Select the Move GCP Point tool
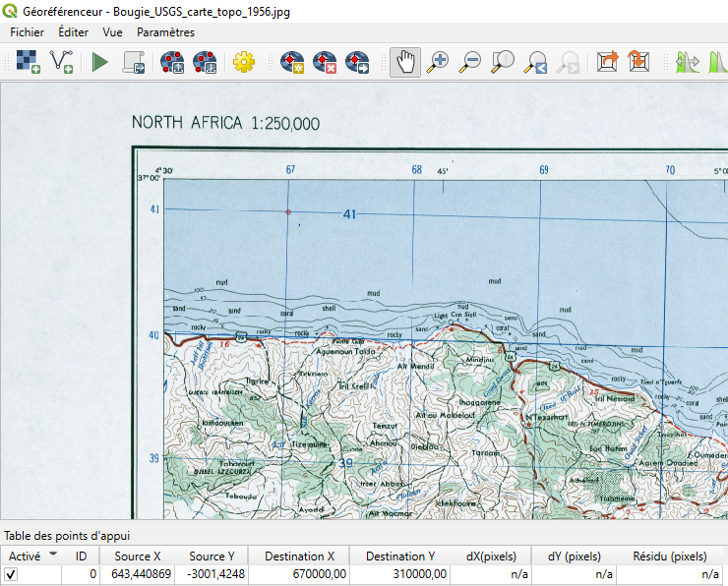The width and height of the screenshot is (728, 586). click(x=357, y=62)
